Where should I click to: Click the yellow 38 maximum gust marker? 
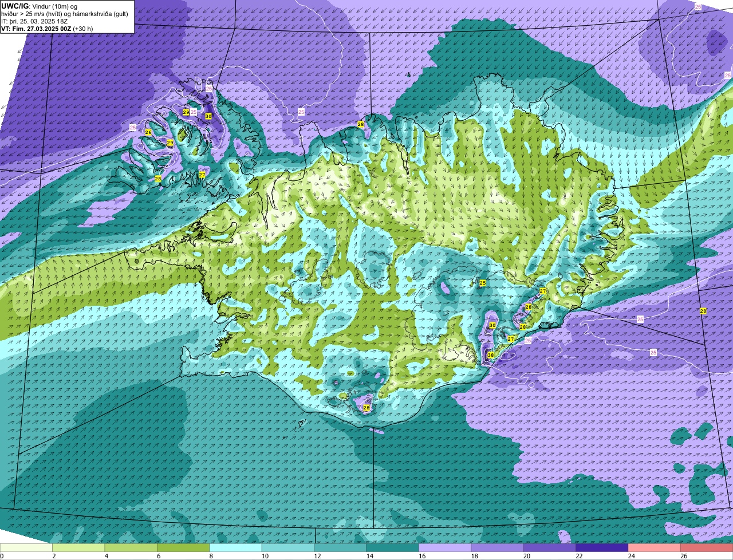tap(491, 355)
